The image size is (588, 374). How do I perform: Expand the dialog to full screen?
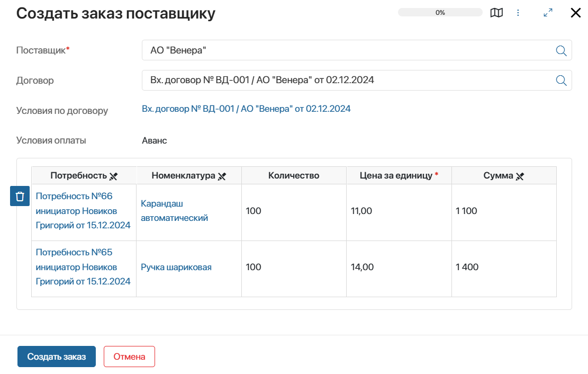(548, 13)
